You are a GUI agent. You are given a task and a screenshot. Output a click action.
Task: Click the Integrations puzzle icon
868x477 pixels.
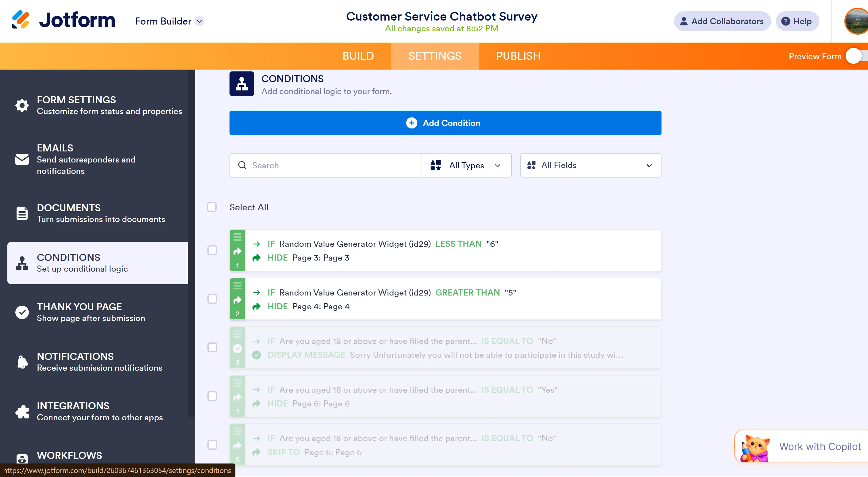[x=22, y=411]
